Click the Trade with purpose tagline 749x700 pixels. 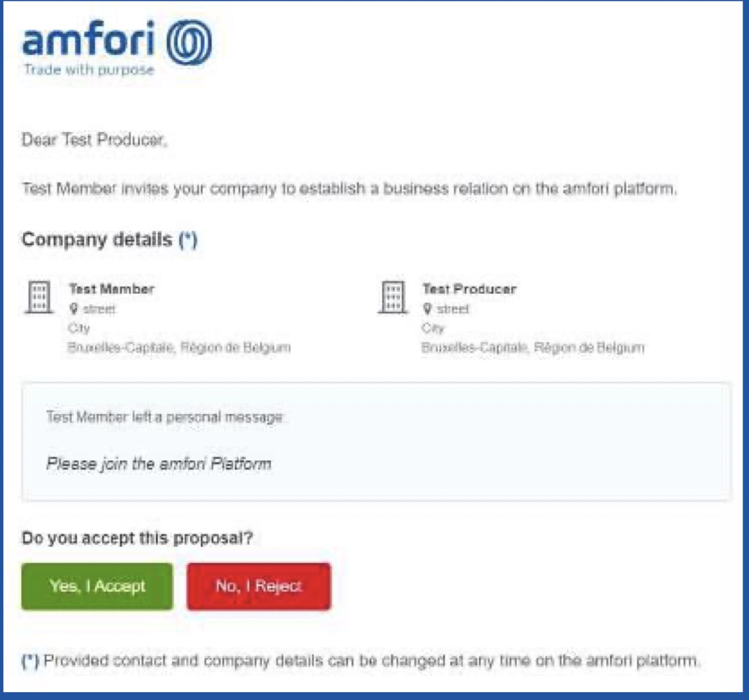(89, 70)
